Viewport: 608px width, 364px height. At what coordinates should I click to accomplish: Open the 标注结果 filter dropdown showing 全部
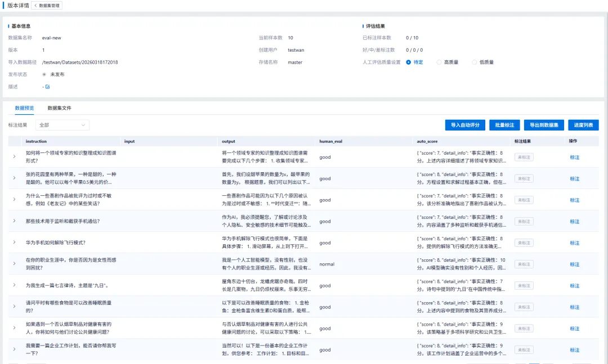click(x=62, y=125)
